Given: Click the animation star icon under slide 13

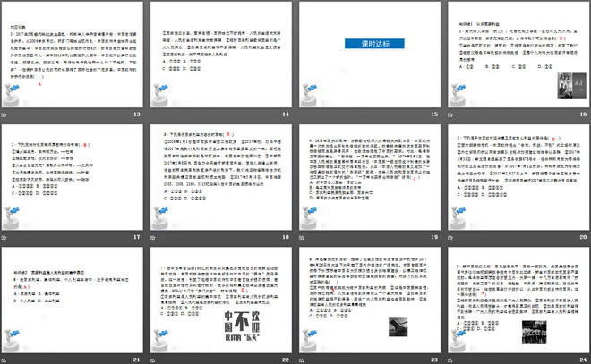Looking at the screenshot, I should 4,114.
